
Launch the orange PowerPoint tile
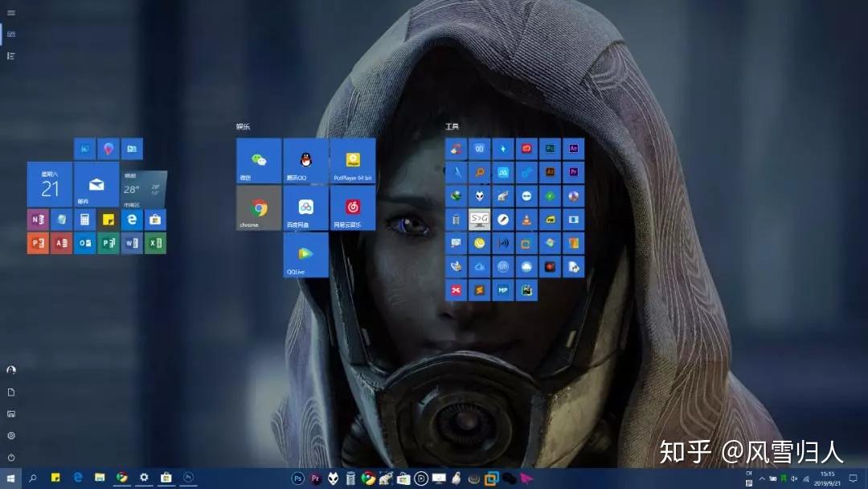pyautogui.click(x=39, y=243)
